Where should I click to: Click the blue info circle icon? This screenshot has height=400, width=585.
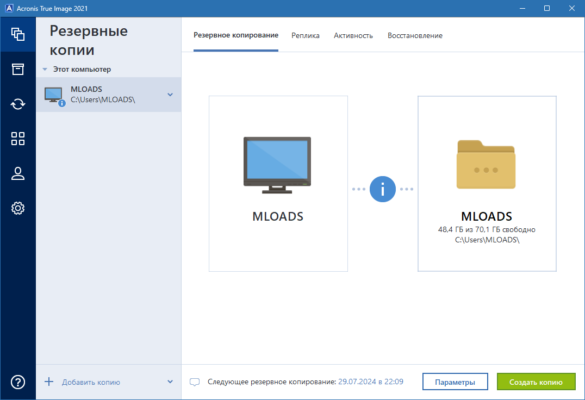coord(382,189)
